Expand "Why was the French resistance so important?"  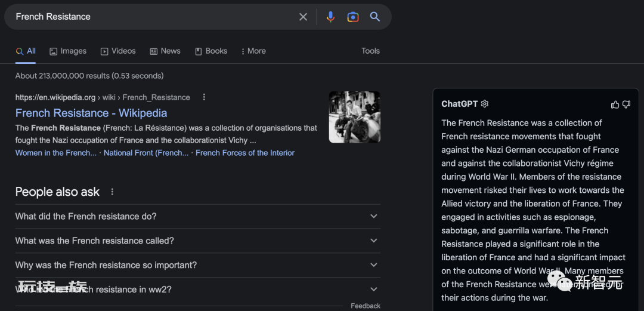(197, 265)
